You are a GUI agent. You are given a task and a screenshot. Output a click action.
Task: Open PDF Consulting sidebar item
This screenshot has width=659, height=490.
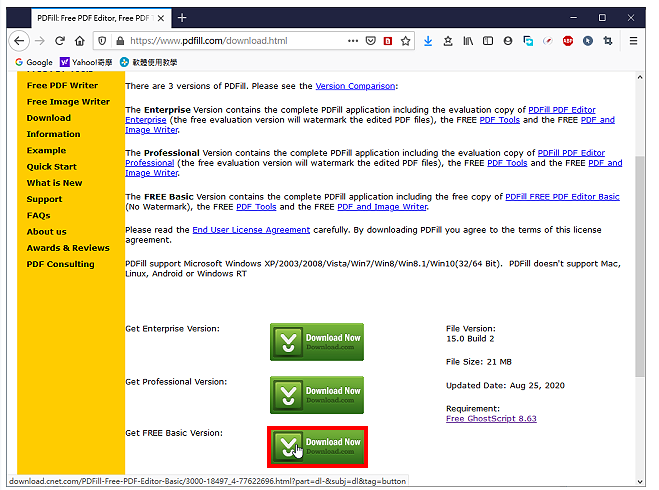[x=61, y=264]
